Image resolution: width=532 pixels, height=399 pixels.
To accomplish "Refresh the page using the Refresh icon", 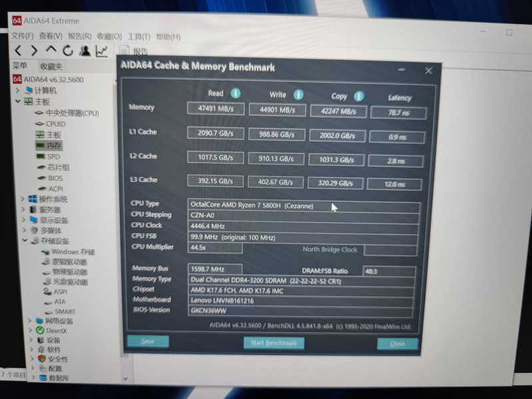I will tap(68, 51).
